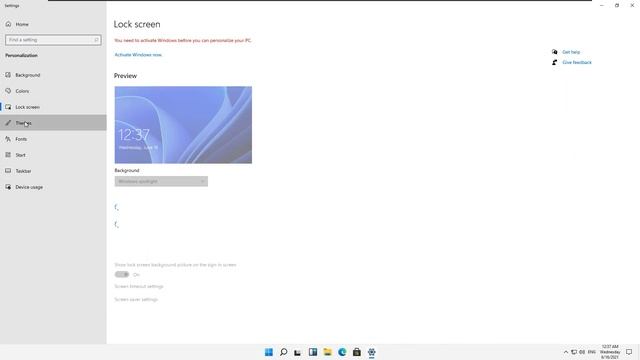This screenshot has width=640, height=360.
Task: Click the lock screen preview image
Action: tap(183, 125)
